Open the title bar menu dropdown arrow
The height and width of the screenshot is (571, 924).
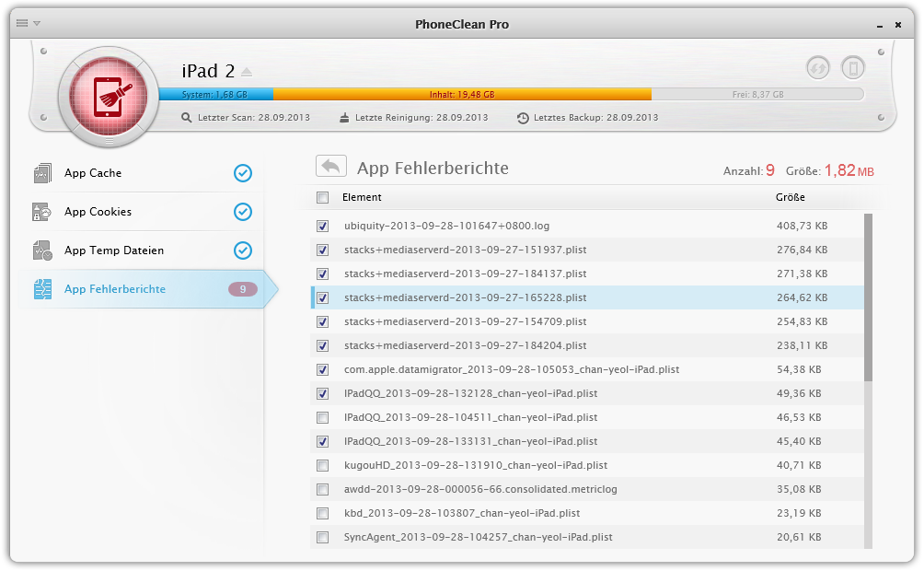pos(37,24)
